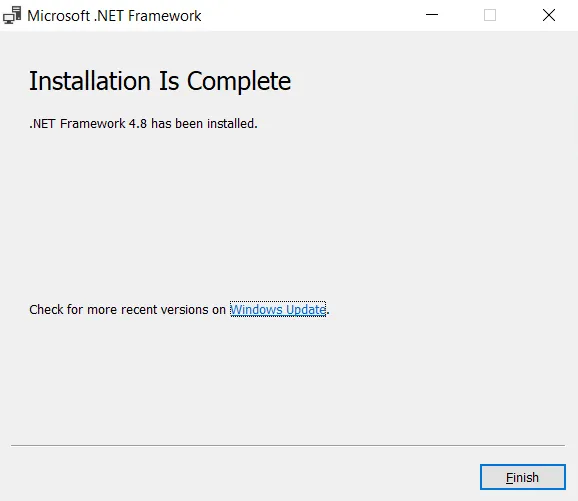Click the .NET Framework installer title icon

click(12, 15)
